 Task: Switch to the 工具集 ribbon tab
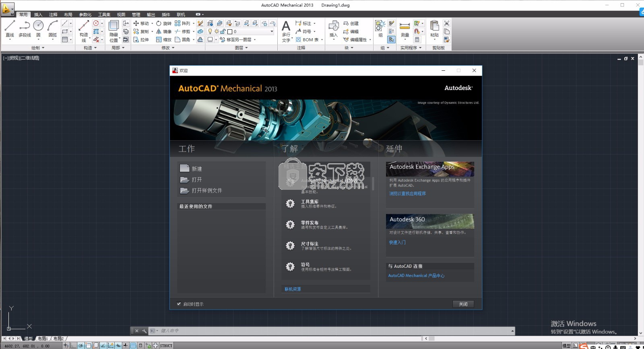point(104,14)
